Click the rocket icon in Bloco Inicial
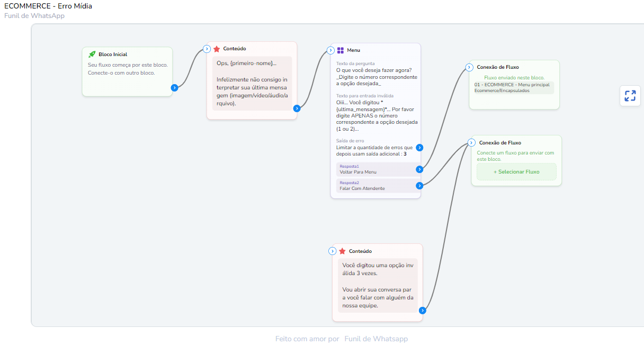644x346 pixels. coord(92,54)
